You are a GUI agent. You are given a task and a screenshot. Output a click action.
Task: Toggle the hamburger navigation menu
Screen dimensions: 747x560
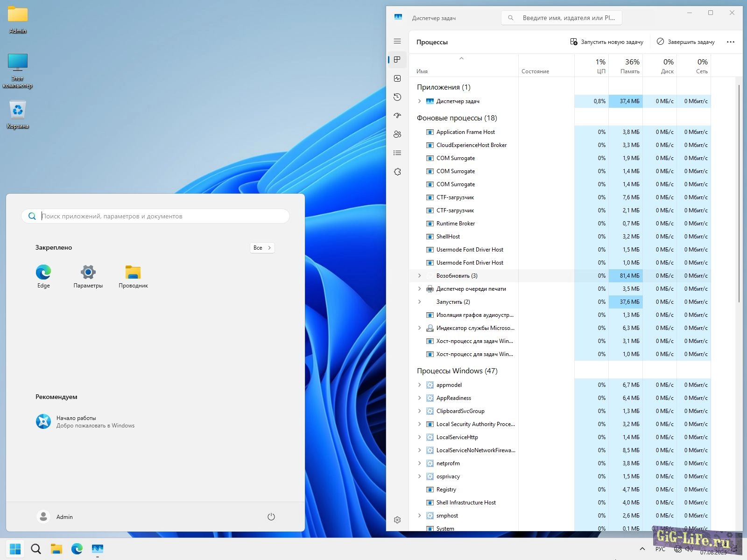coord(397,42)
